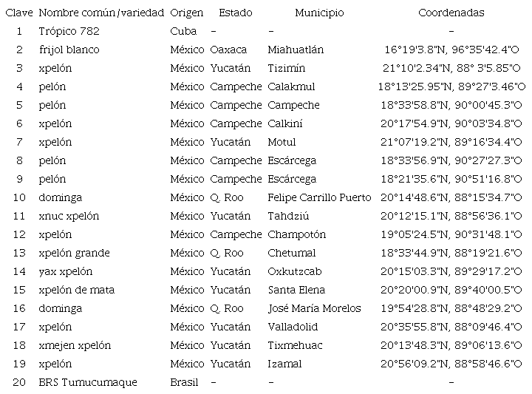Click the coordinates for Calakmul
This screenshot has height=394, width=532.
coord(451,86)
